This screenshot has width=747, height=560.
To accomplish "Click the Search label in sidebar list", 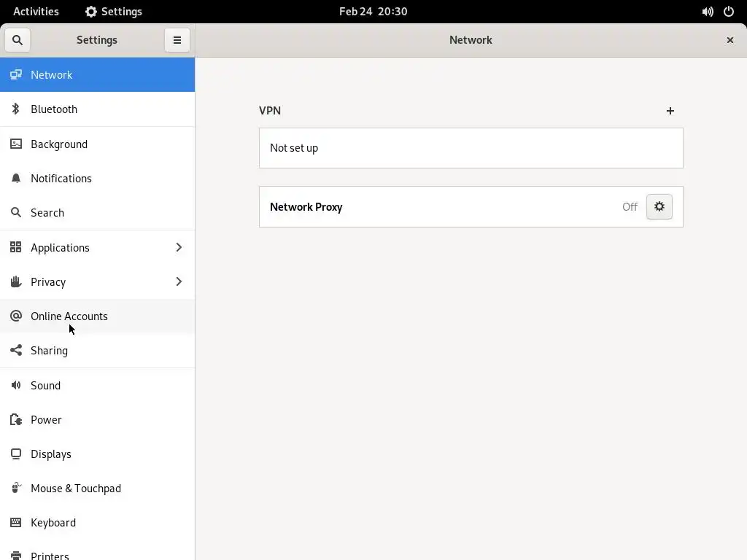I will coord(47,213).
